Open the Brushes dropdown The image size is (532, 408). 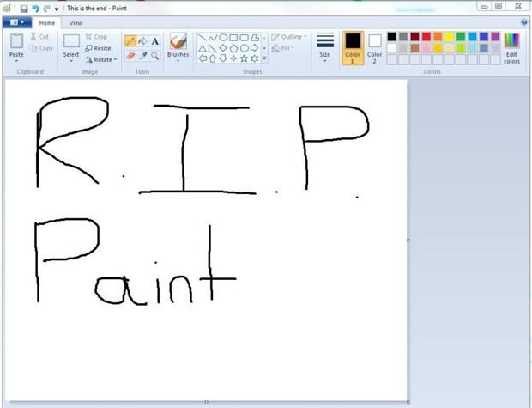coord(178,61)
